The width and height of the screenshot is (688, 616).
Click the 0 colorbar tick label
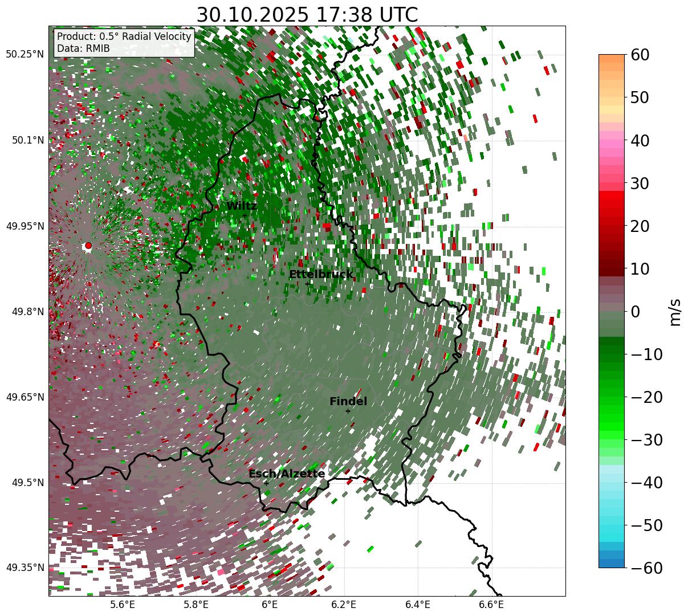tap(636, 311)
